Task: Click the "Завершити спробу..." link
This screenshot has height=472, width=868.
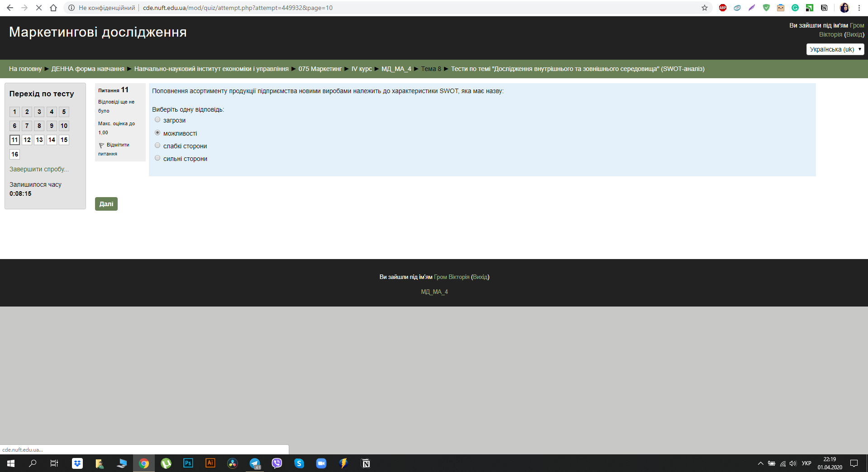Action: pos(39,169)
